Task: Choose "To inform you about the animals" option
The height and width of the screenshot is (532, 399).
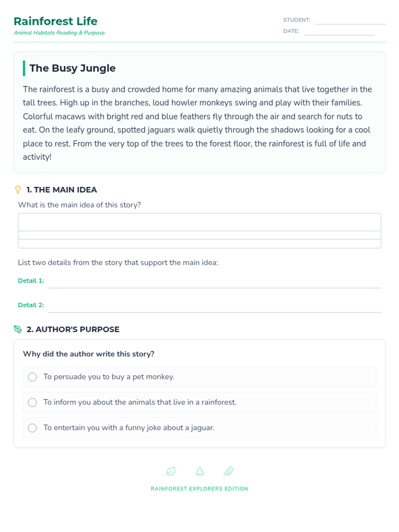Action: [x=32, y=402]
